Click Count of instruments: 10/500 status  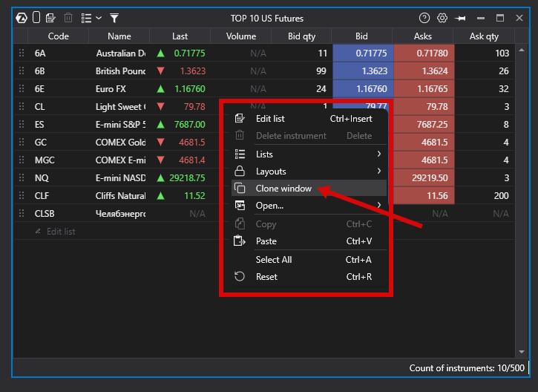467,368
